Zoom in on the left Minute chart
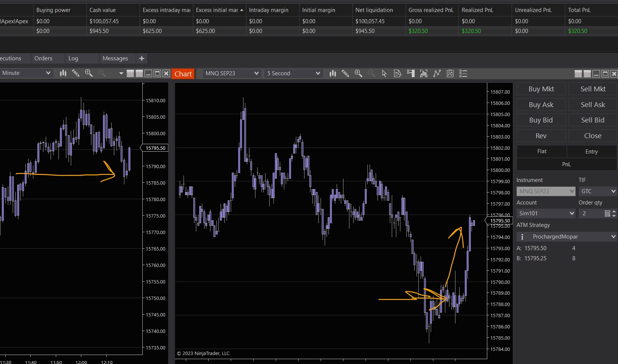Image resolution: width=618 pixels, height=364 pixels. click(x=89, y=73)
